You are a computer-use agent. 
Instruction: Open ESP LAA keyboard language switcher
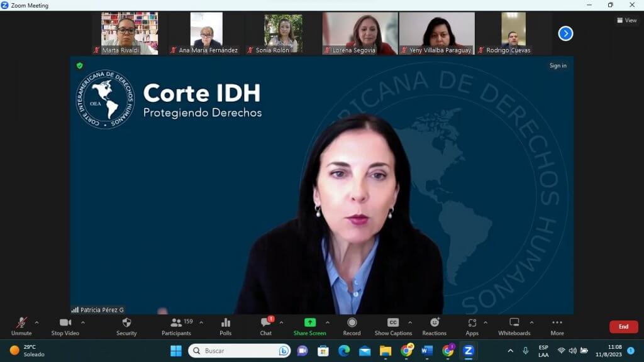pos(543,351)
